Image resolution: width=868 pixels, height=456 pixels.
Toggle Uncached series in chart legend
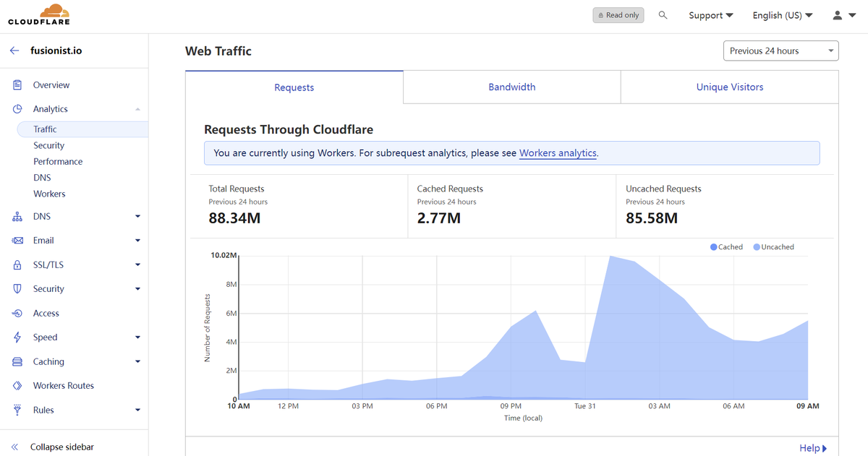tap(773, 247)
